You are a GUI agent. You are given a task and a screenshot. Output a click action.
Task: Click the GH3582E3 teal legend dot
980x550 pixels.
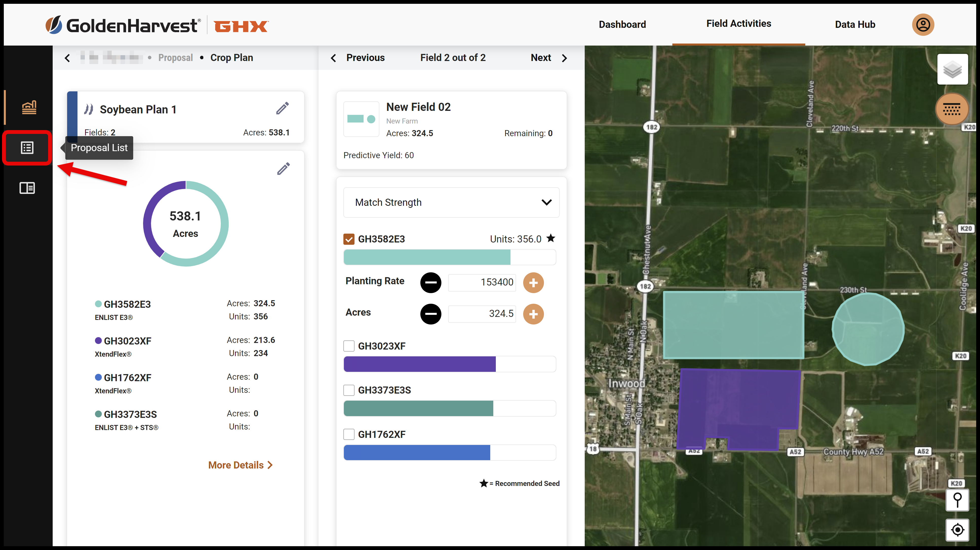98,304
